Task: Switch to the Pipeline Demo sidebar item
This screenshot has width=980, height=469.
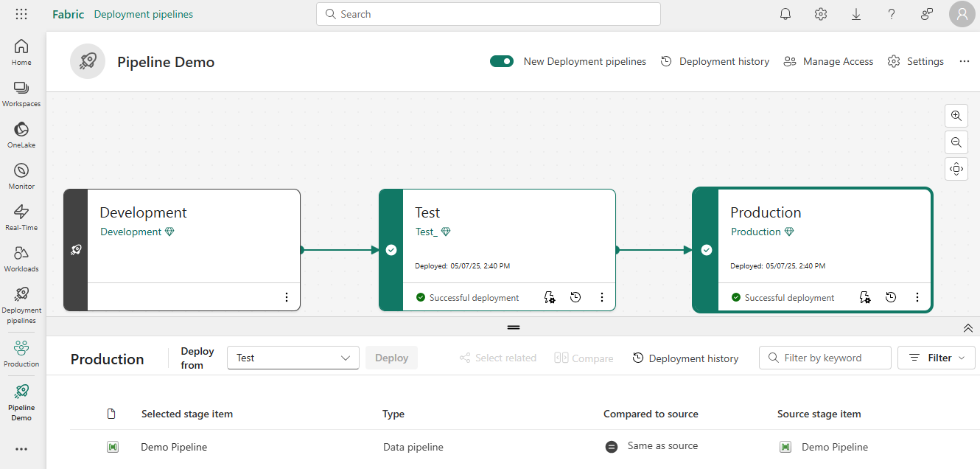Action: coord(21,400)
